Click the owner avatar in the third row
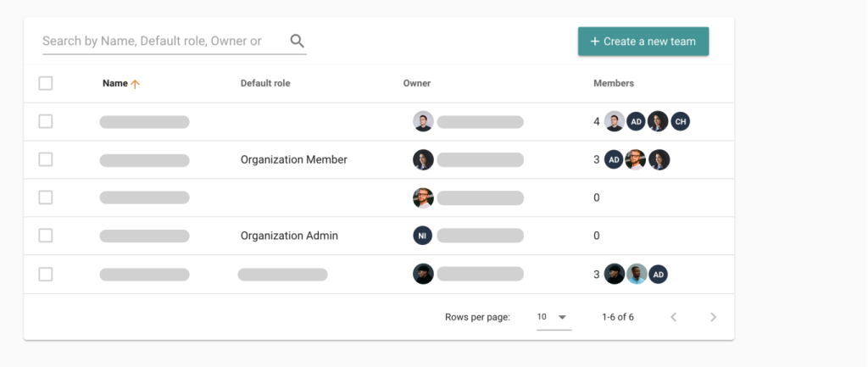This screenshot has height=367, width=868. point(423,197)
